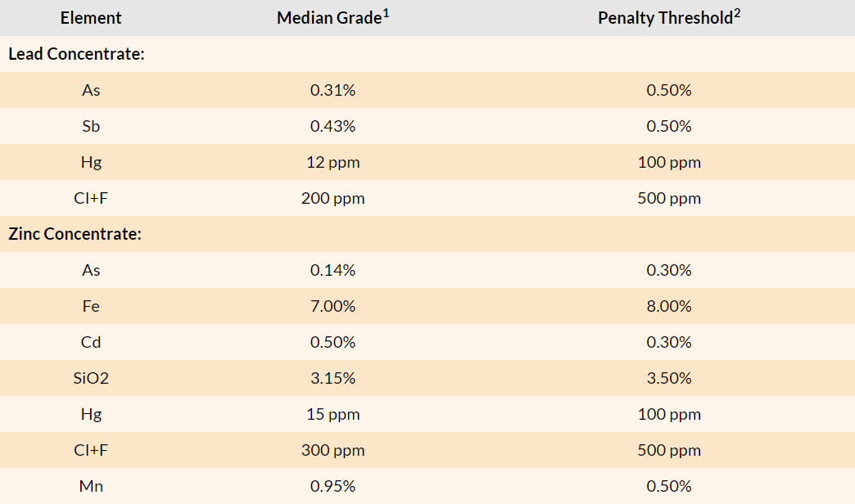Select the 12 ppm median grade value
Screen dimensions: 855x504
[332, 162]
